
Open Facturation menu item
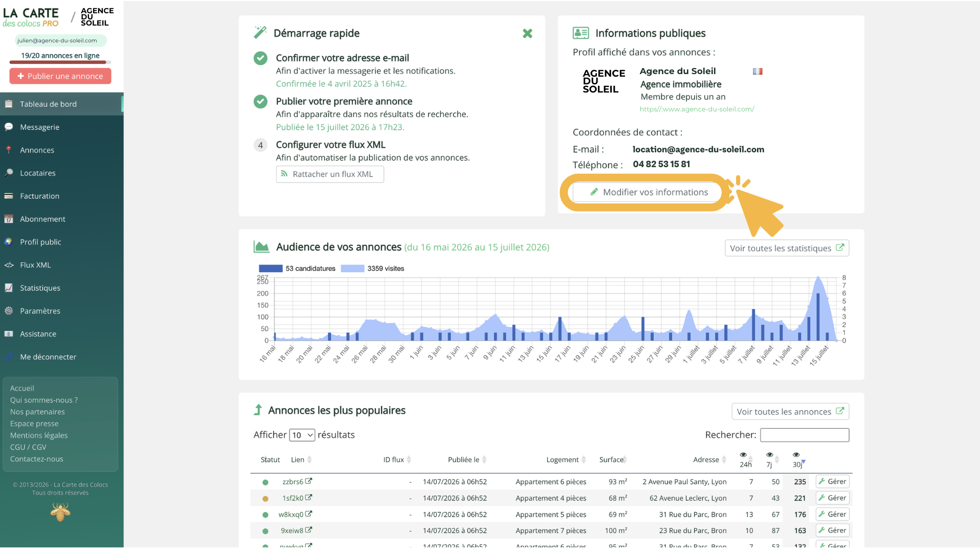[x=61, y=196]
